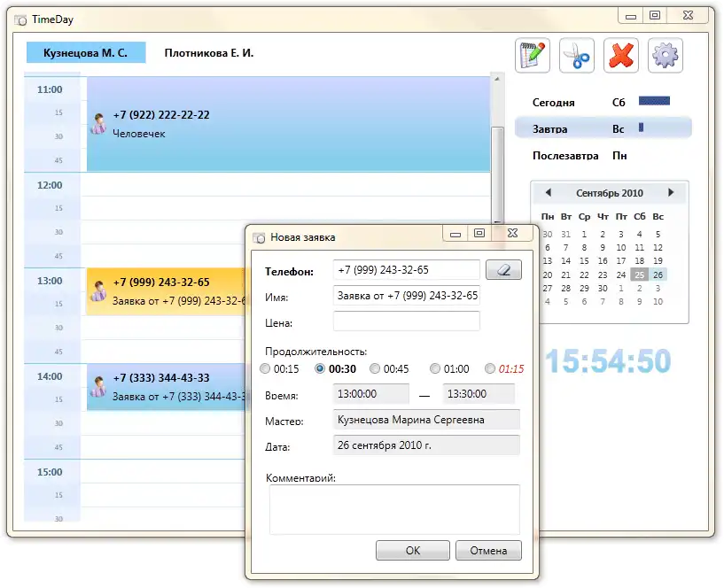The image size is (724, 588).
Task: Click the scrollbar up arrow in schedule
Action: pyautogui.click(x=497, y=80)
